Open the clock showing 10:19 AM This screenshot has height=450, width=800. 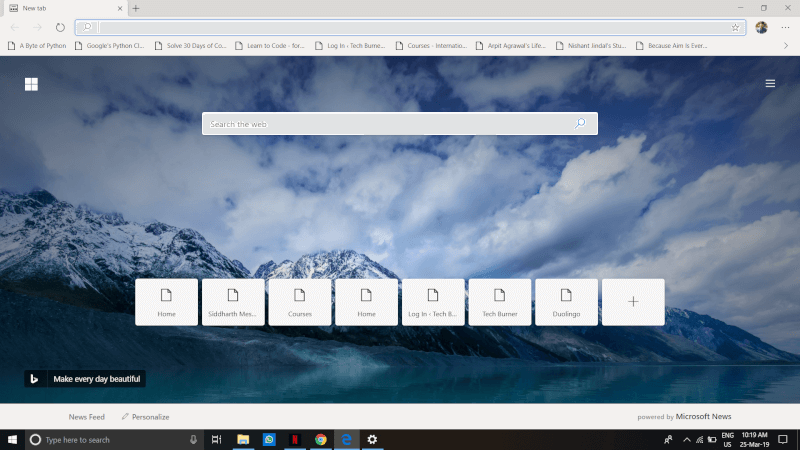click(754, 440)
